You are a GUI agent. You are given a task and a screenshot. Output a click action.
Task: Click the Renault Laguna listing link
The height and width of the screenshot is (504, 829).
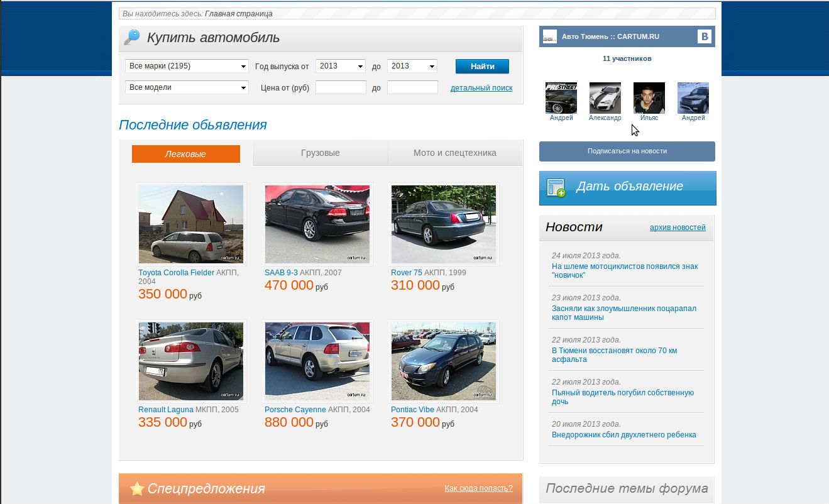point(166,410)
